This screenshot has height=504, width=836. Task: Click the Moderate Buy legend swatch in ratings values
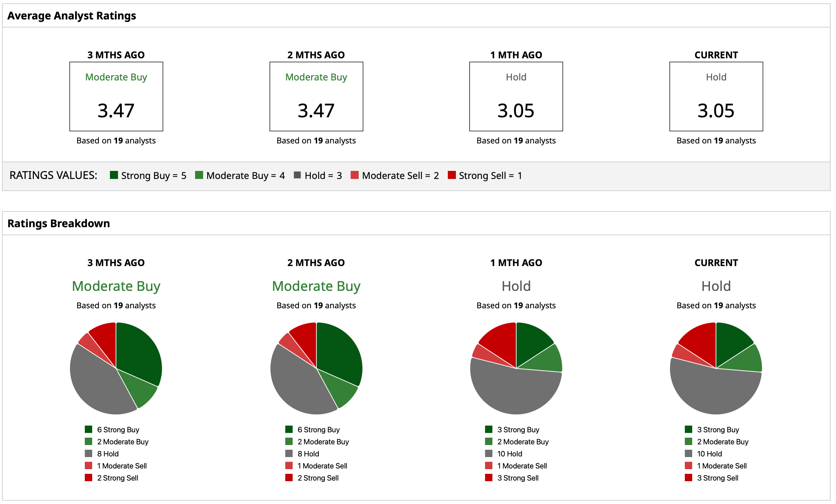(199, 175)
